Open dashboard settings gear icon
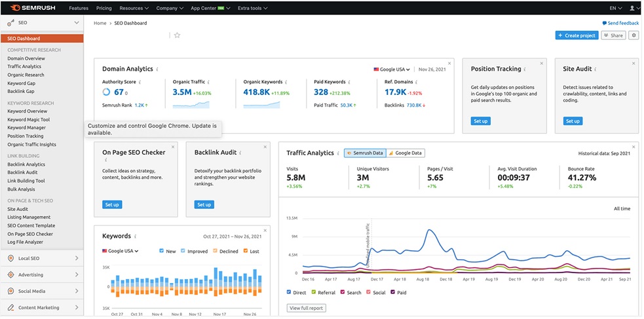 [634, 35]
